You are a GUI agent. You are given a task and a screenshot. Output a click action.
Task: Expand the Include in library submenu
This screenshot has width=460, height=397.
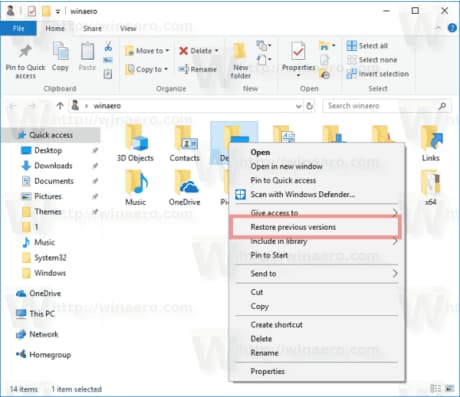395,241
